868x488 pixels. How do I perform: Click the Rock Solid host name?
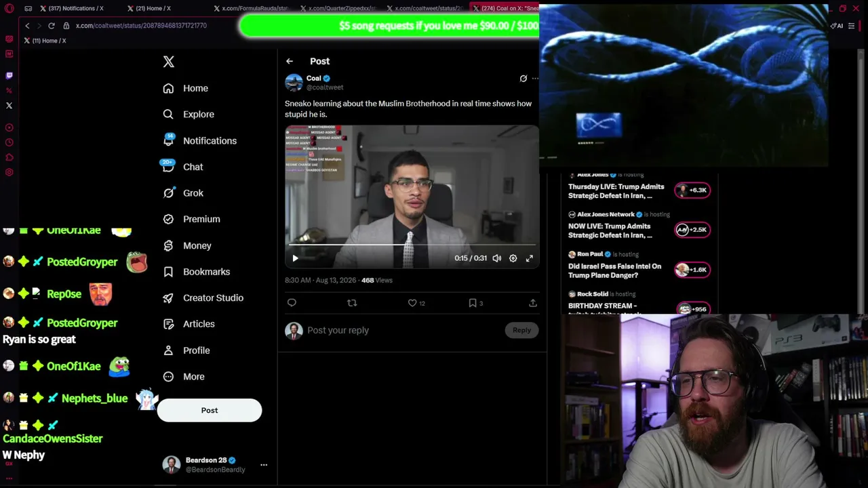(x=593, y=294)
